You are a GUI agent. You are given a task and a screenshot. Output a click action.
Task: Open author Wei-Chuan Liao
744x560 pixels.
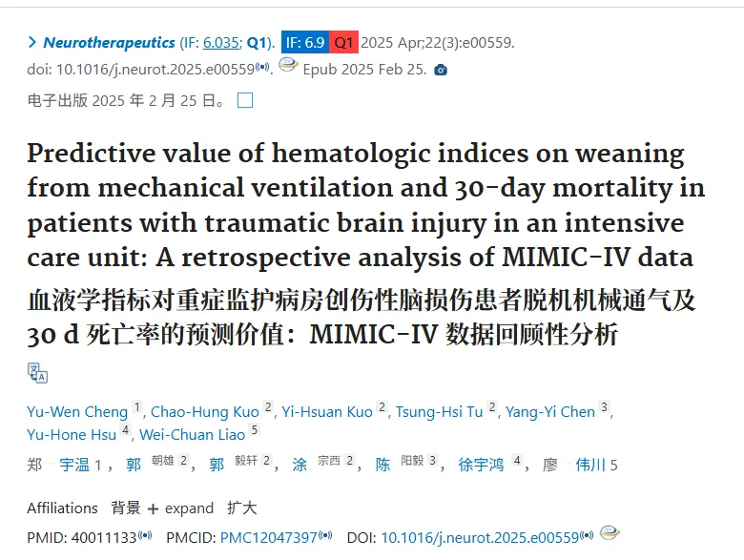tap(192, 434)
